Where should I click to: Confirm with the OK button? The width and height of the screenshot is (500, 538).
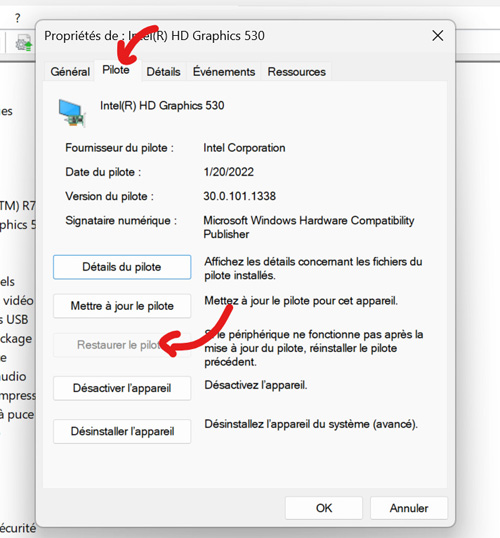click(x=324, y=508)
